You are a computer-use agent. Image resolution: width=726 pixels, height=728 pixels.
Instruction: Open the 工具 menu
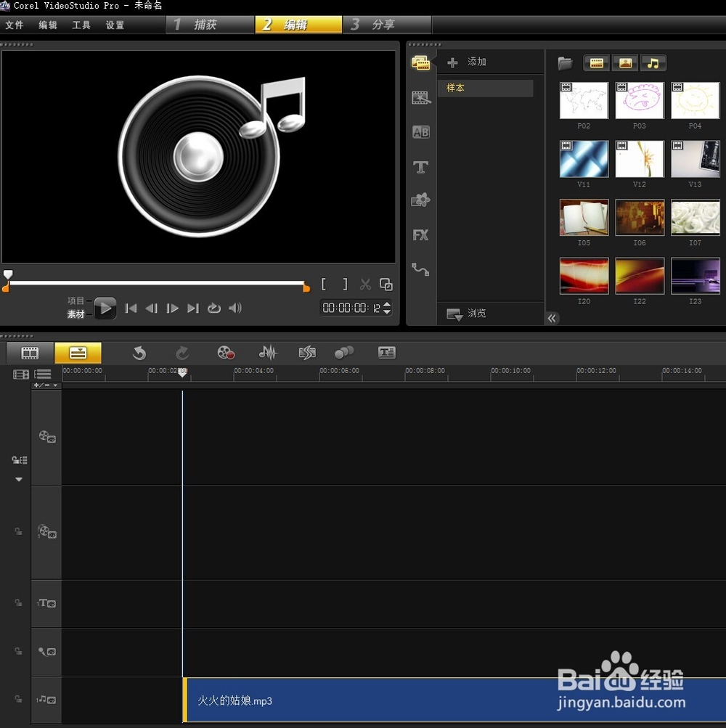point(81,25)
